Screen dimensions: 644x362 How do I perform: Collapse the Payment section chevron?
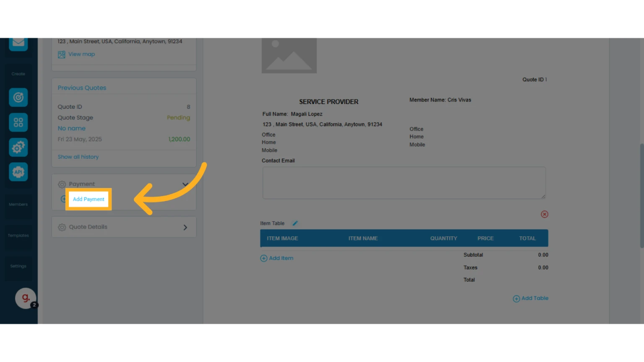pyautogui.click(x=185, y=184)
